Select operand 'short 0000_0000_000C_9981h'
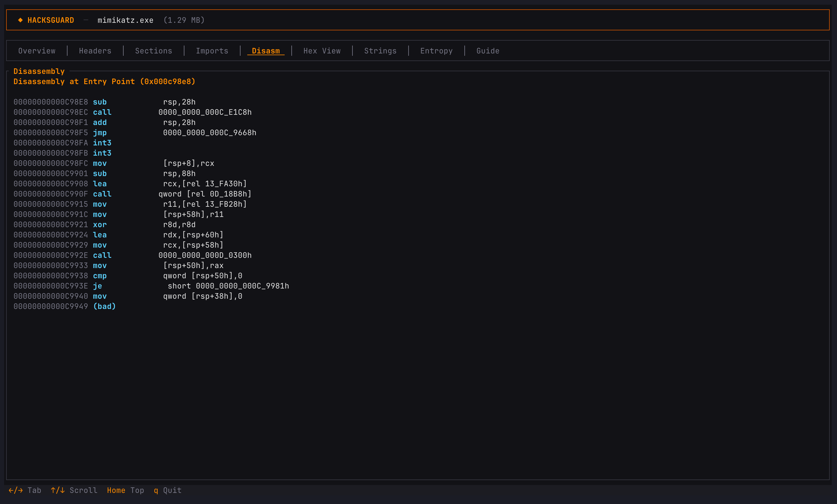The image size is (837, 504). (228, 286)
